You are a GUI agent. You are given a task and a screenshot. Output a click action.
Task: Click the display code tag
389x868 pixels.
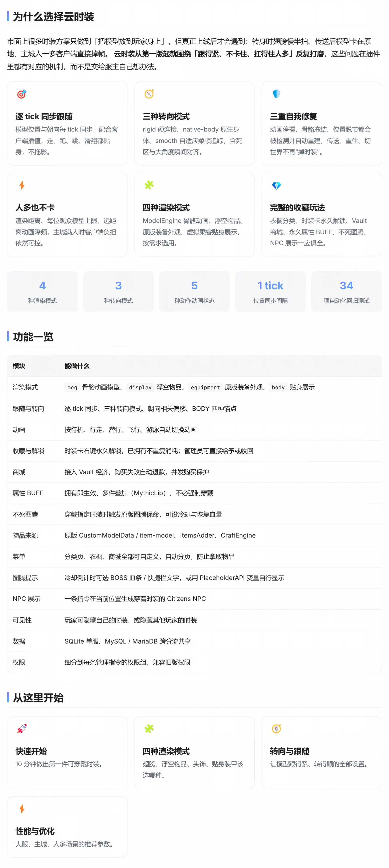tap(140, 387)
